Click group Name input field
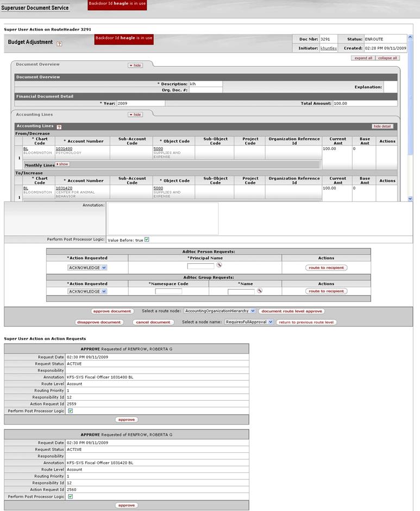The width and height of the screenshot is (420, 511). [241, 292]
